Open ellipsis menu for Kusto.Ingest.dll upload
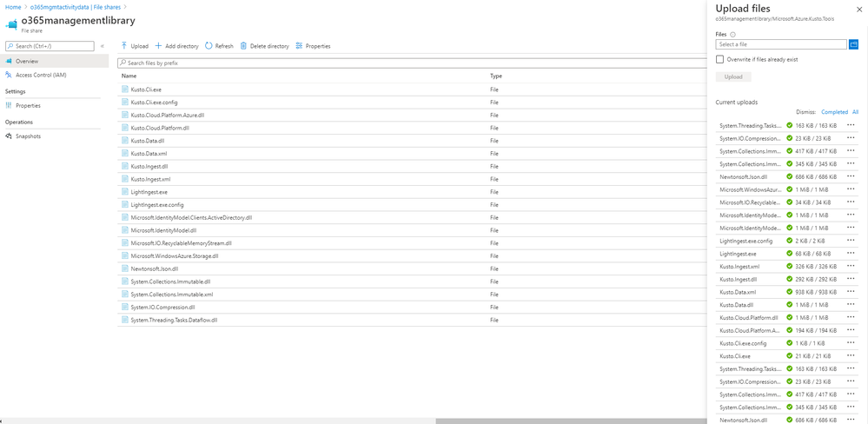This screenshot has height=424, width=868. pyautogui.click(x=851, y=279)
